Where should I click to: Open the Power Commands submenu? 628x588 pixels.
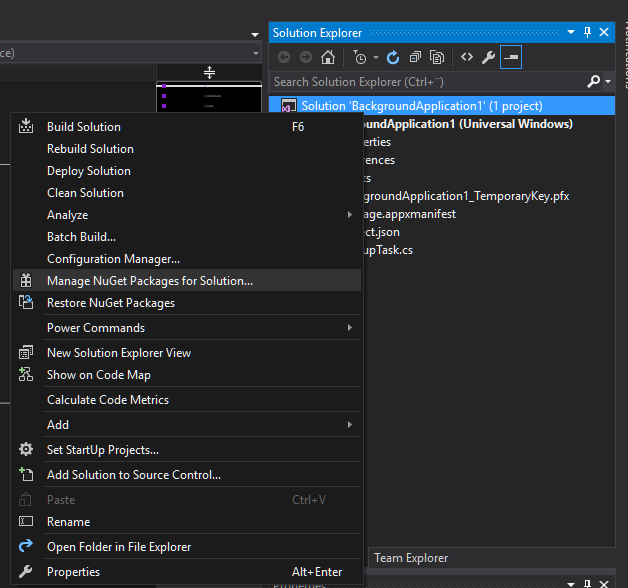point(187,328)
